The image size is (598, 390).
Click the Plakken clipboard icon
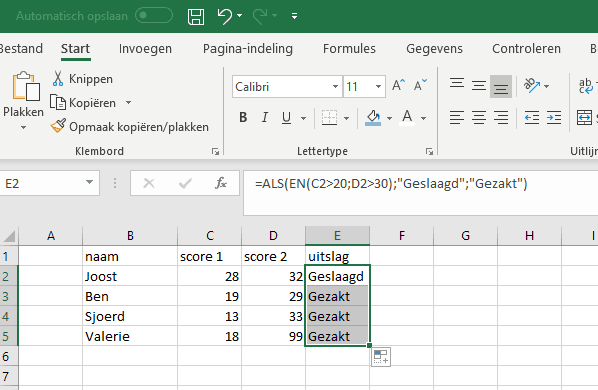[x=26, y=86]
